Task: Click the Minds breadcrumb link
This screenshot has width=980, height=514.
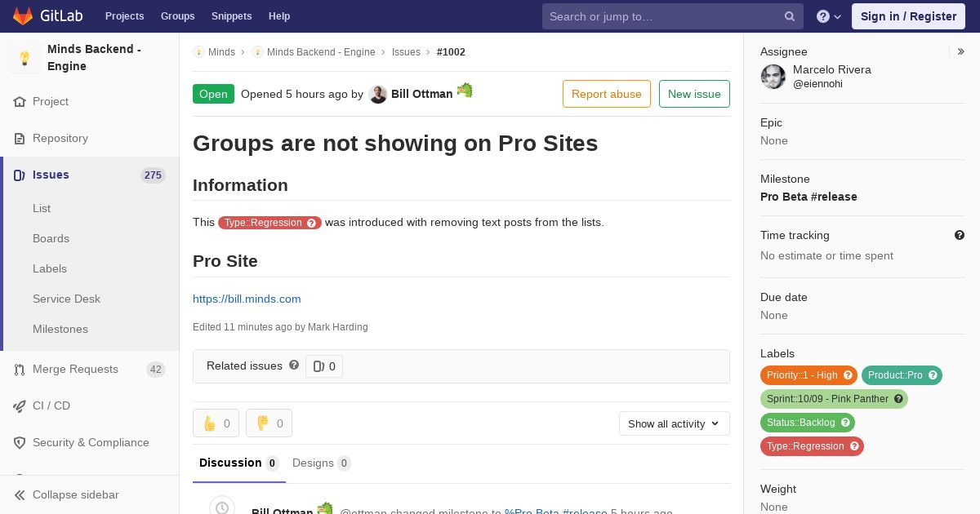Action: [x=221, y=52]
